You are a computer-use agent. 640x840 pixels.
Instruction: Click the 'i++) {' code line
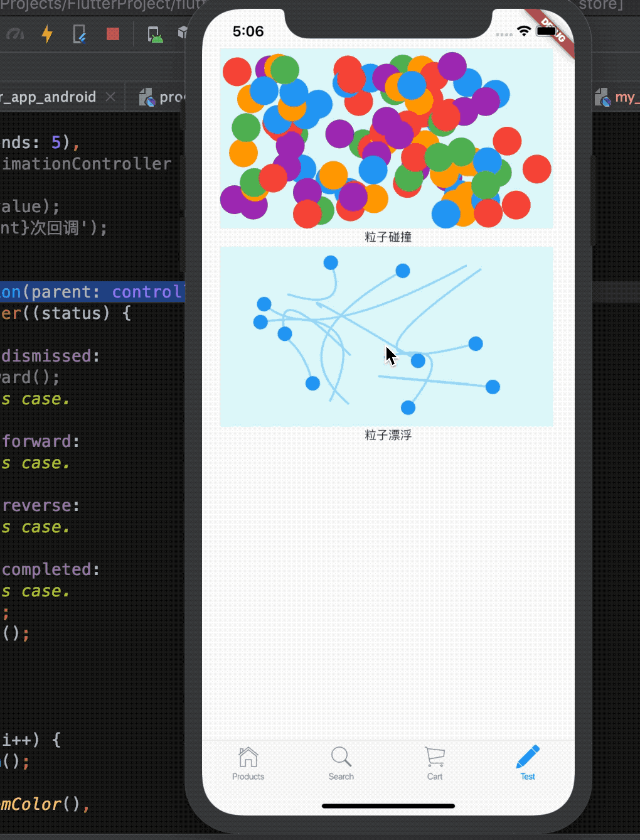coord(31,740)
